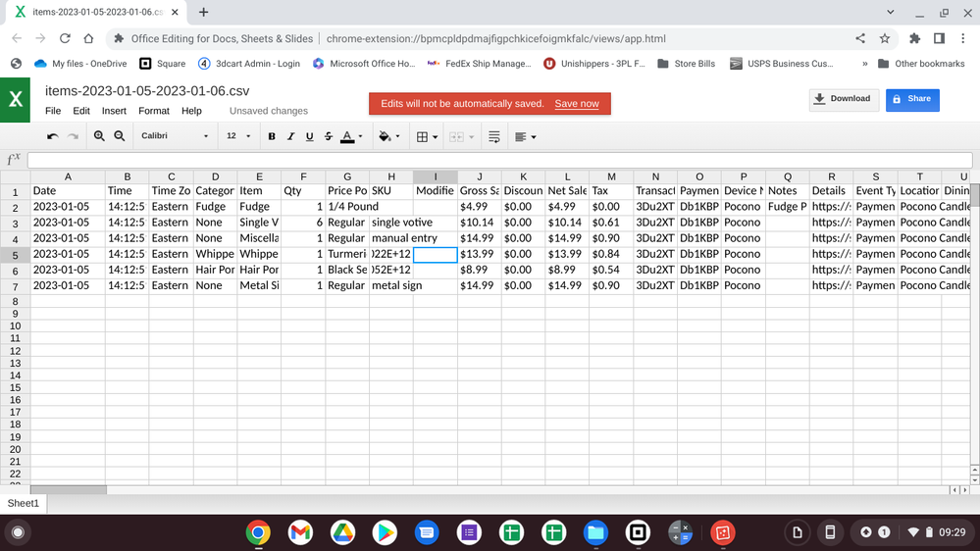
Task: Click the text color A icon
Action: point(347,137)
